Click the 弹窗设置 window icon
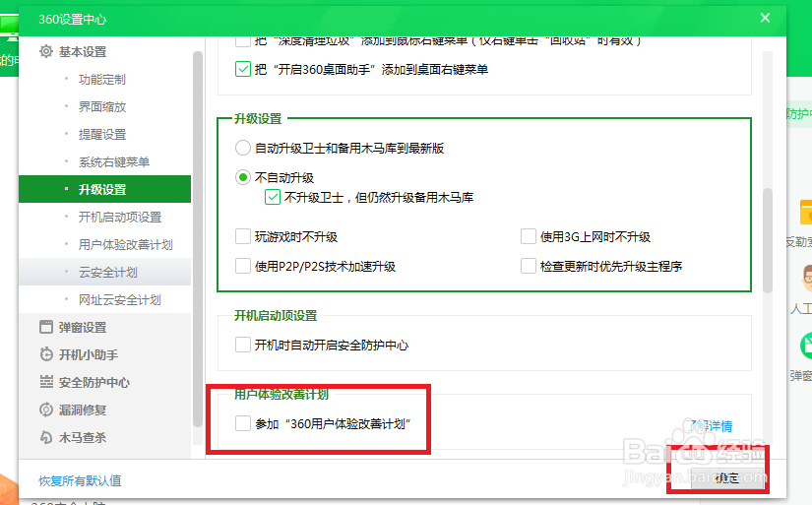812x505 pixels. (46, 327)
